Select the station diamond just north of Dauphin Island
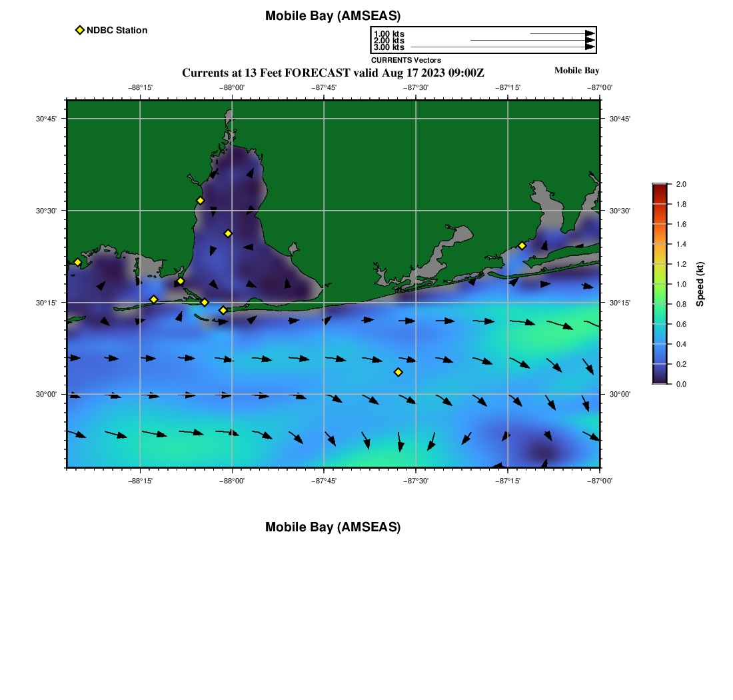 [181, 281]
